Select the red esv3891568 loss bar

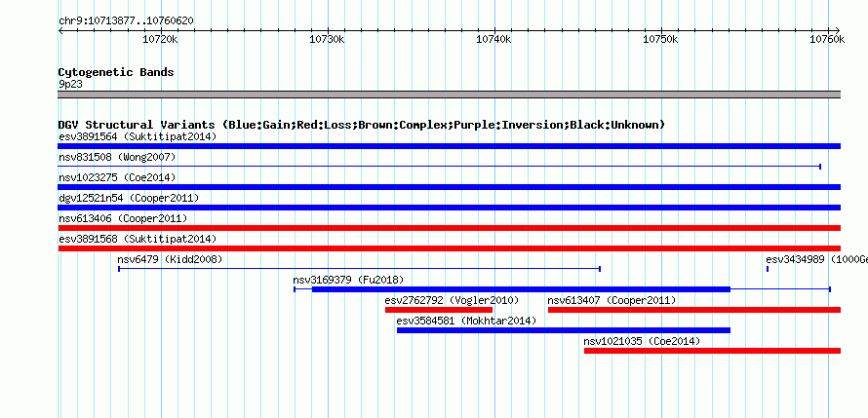coord(449,248)
